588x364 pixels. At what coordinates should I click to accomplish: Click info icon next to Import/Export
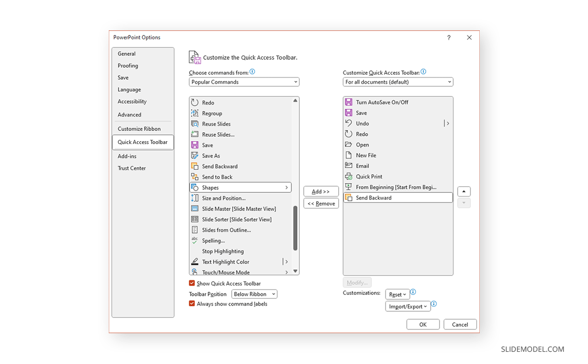click(x=434, y=304)
